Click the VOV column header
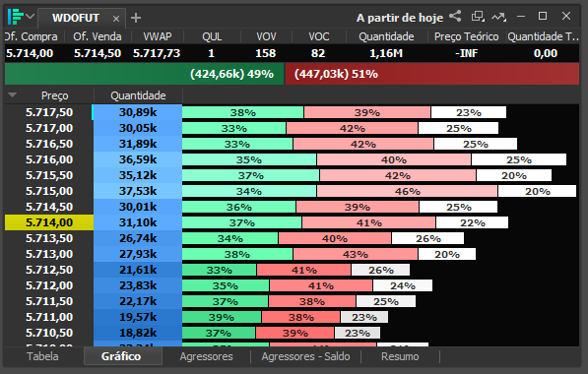The image size is (588, 374). click(x=266, y=36)
